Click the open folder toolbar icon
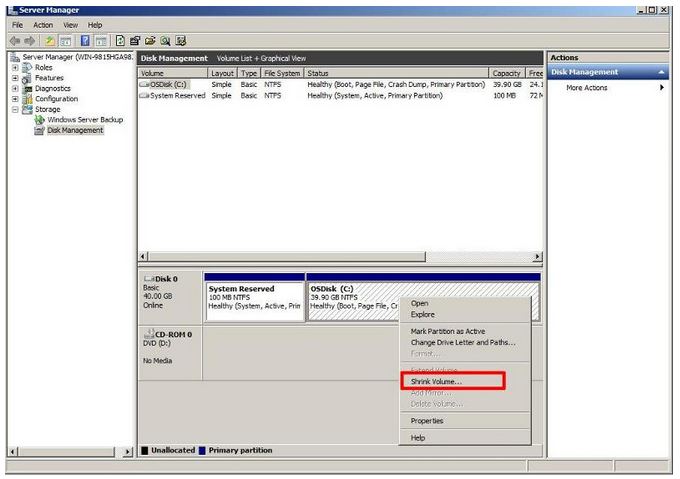680x479 pixels. coord(150,41)
